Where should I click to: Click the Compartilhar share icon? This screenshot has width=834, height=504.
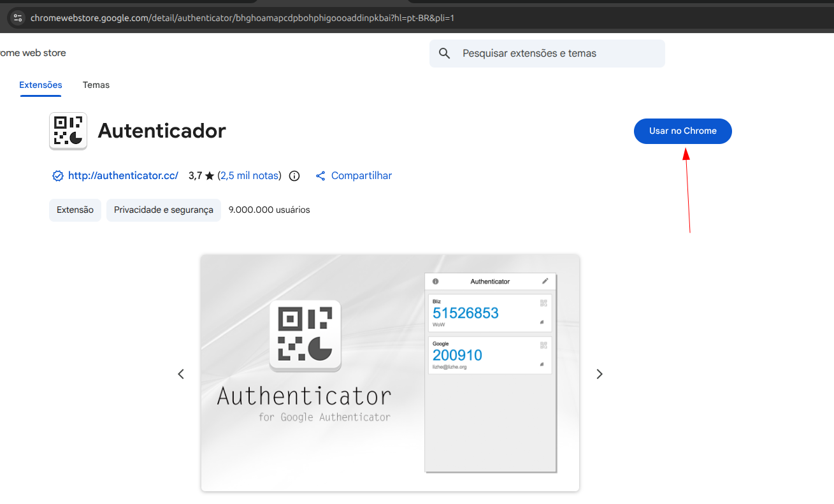(320, 176)
